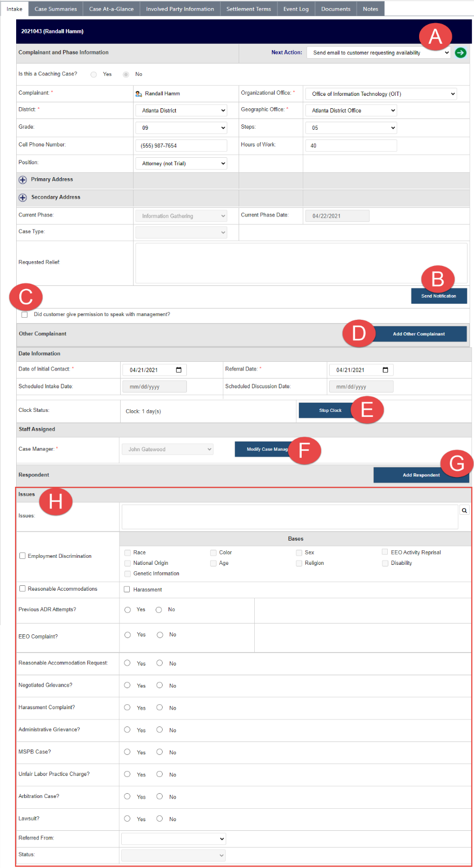This screenshot has width=474, height=868.
Task: Select No for Unfair Labor Practice Charge
Action: click(x=159, y=774)
